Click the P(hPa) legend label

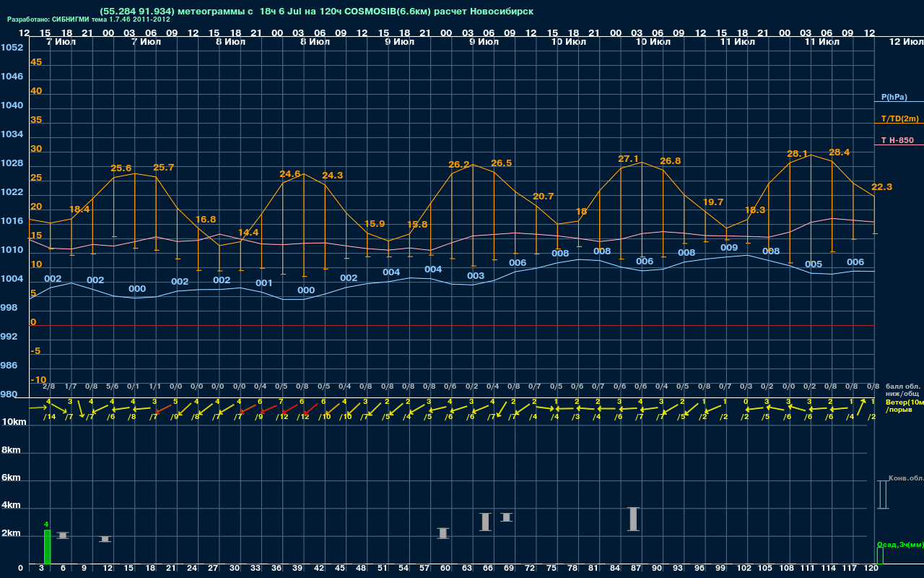pos(894,97)
